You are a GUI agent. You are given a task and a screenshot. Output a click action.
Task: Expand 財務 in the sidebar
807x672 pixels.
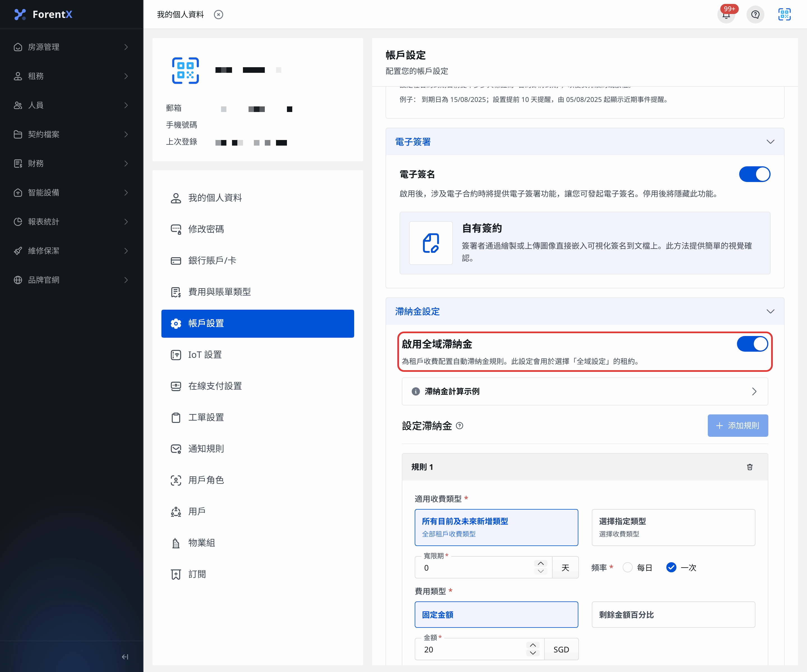point(71,164)
